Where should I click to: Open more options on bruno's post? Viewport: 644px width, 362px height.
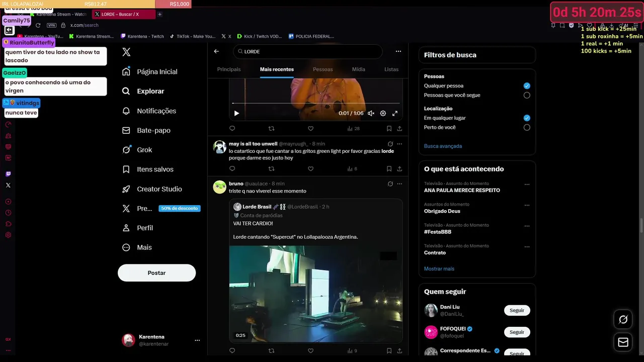(399, 184)
